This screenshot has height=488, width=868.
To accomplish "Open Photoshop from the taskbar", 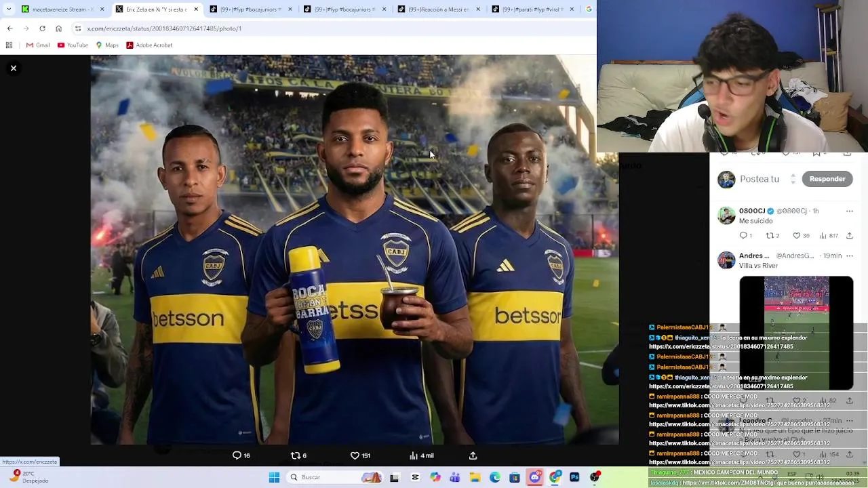I will click(574, 477).
